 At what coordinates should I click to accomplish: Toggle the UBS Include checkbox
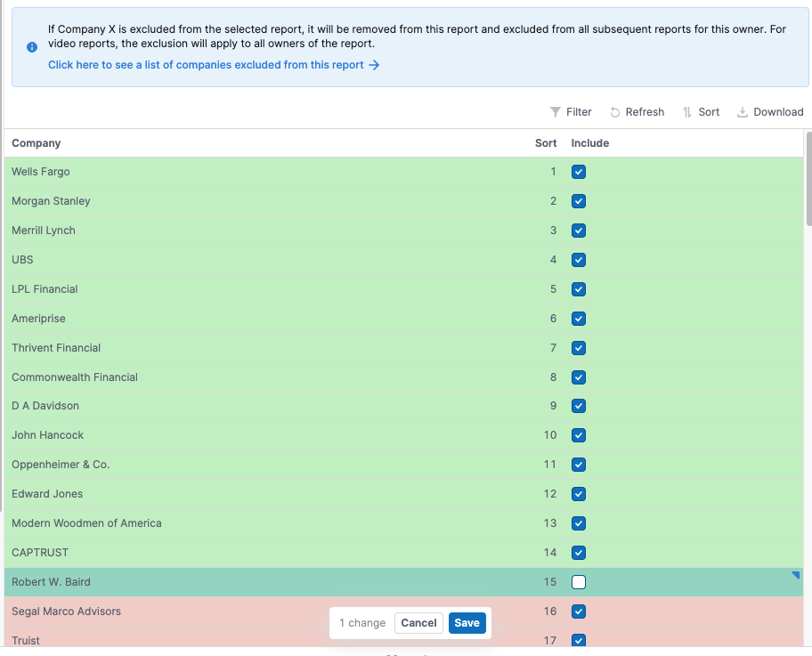click(579, 260)
